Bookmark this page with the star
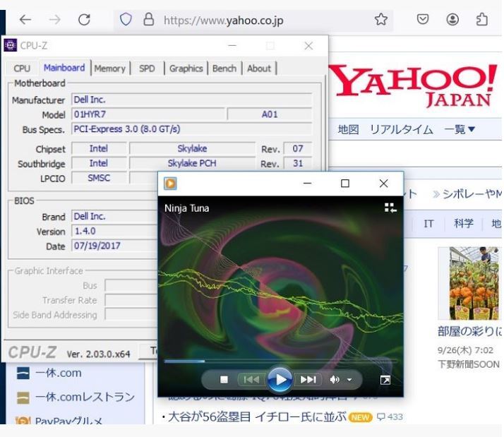Screen dimensions: 504x437 tap(381, 20)
